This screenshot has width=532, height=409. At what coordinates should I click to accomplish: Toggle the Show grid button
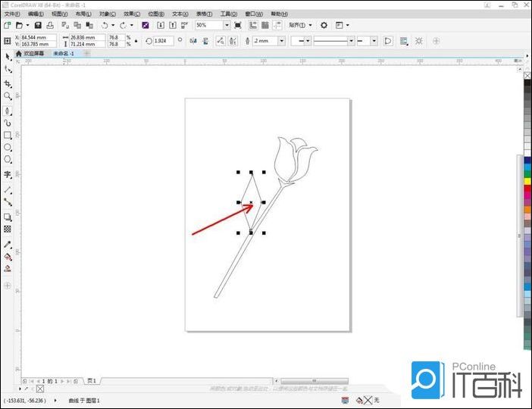(265, 25)
